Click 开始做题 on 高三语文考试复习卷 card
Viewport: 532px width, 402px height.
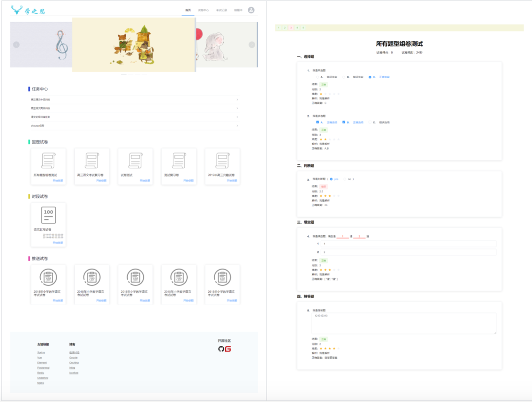[101, 181]
